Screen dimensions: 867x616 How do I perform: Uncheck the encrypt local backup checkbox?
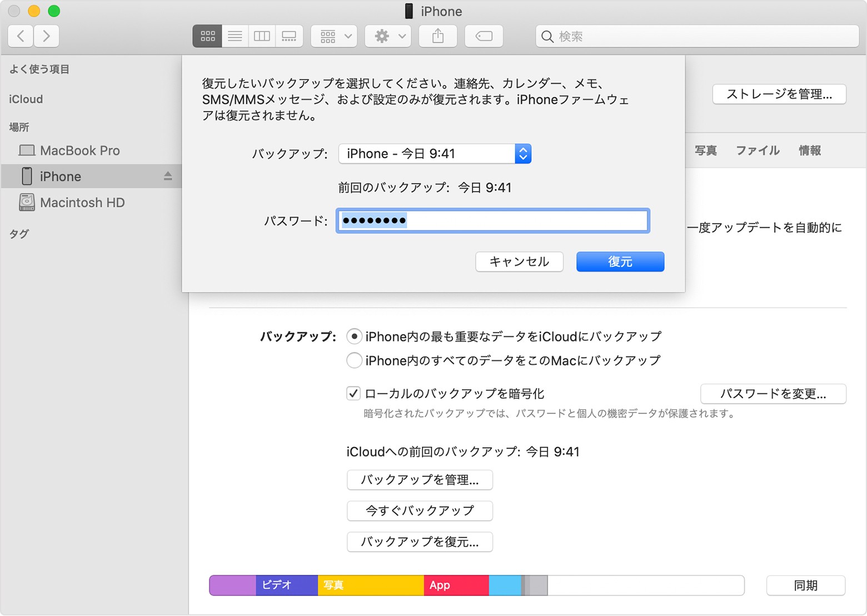point(353,394)
